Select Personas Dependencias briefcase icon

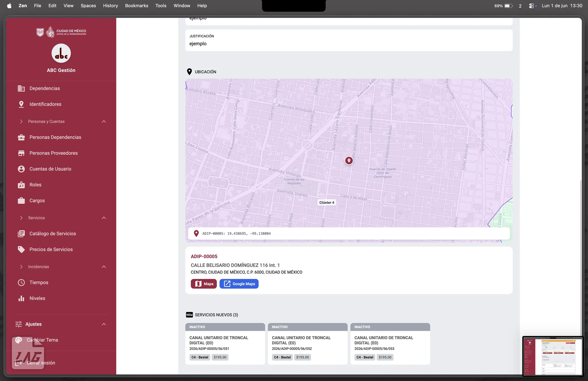[21, 137]
